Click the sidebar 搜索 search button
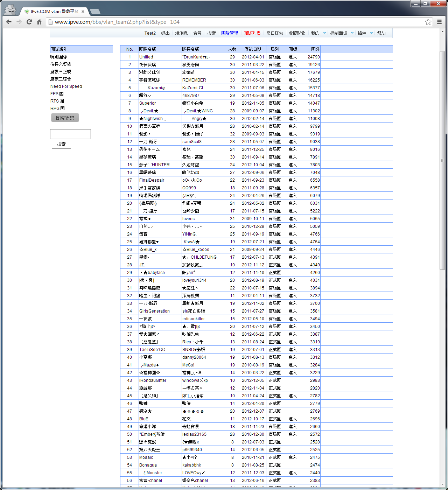Screen dimensions: 448x490 click(61, 144)
